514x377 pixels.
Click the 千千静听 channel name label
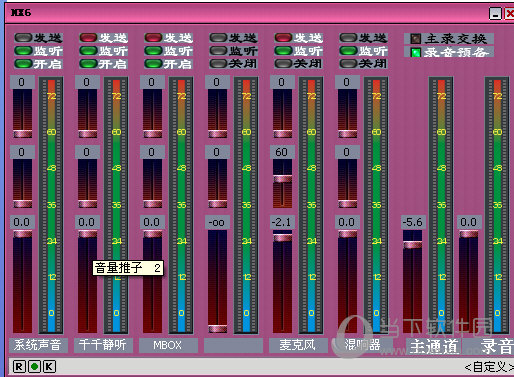pos(102,345)
